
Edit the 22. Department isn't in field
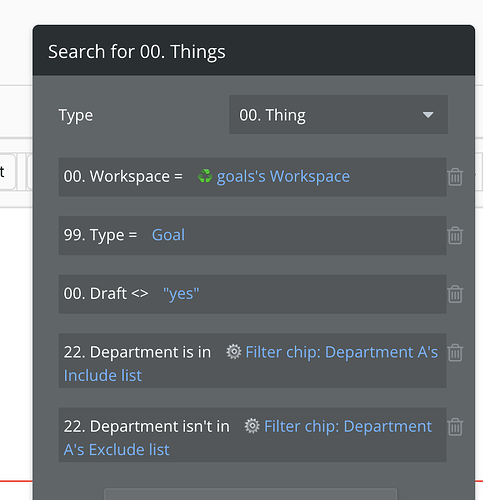click(x=147, y=426)
